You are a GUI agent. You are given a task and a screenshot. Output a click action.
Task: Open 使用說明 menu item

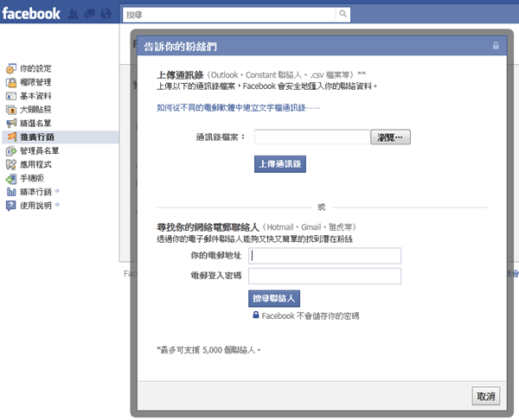pyautogui.click(x=35, y=206)
